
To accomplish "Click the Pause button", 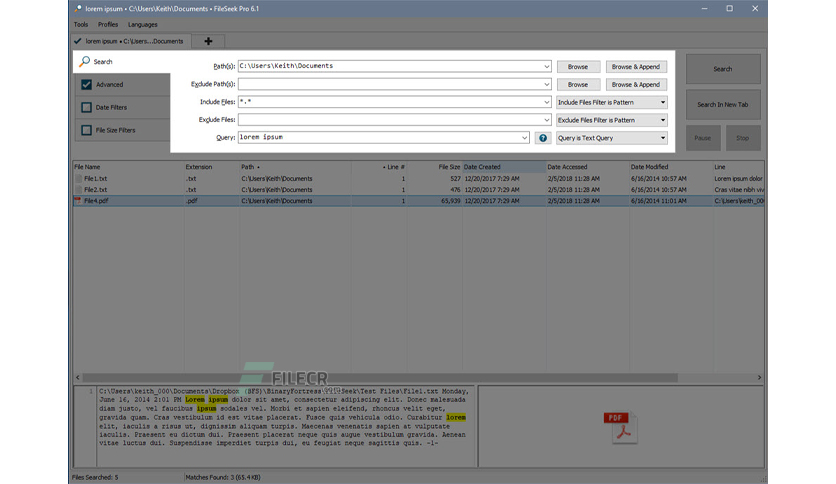I will click(703, 138).
